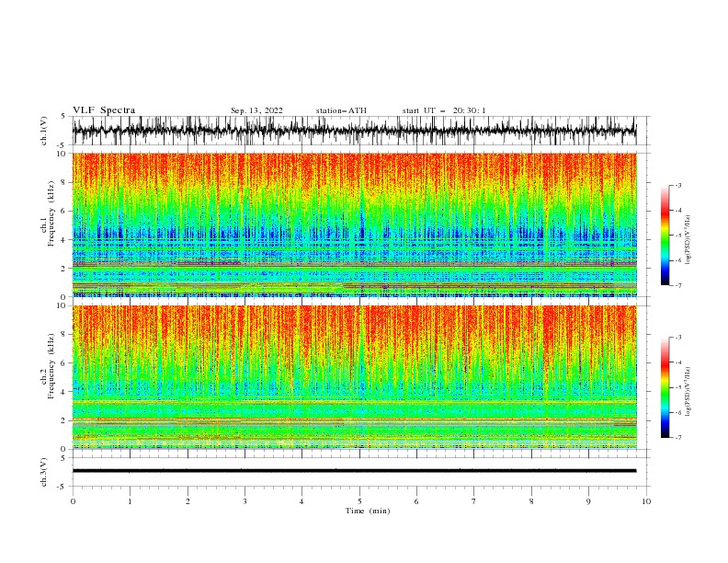Click the ch.1 PSD color bar

click(x=665, y=236)
